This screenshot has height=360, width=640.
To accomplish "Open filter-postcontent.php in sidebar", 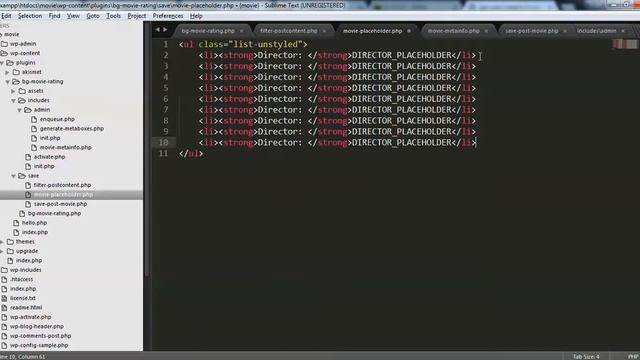I will coord(62,185).
